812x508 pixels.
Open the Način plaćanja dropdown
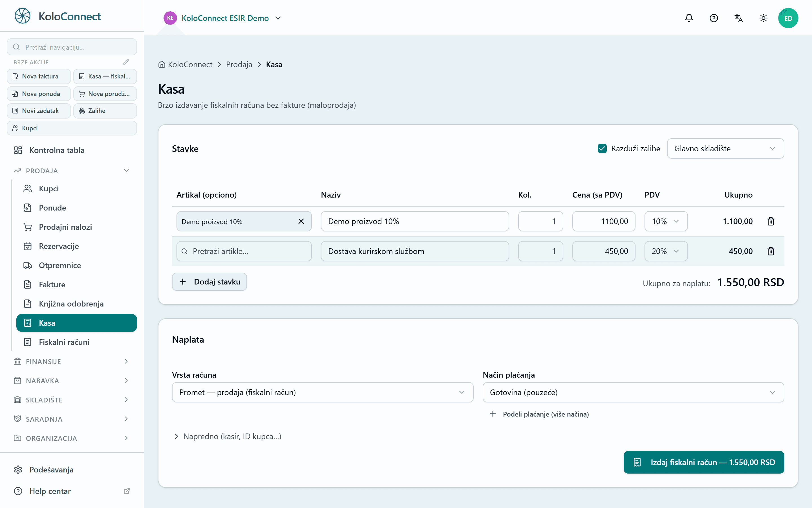pos(633,392)
